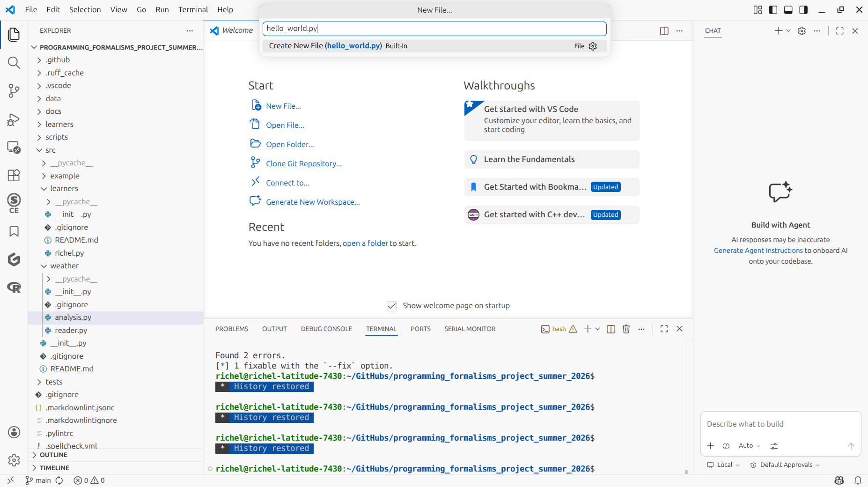Open Run and Debug view

[14, 120]
